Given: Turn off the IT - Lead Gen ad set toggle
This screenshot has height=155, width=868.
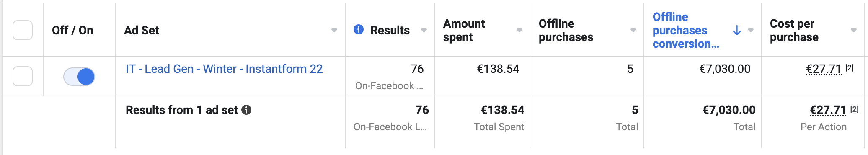Looking at the screenshot, I should [79, 77].
